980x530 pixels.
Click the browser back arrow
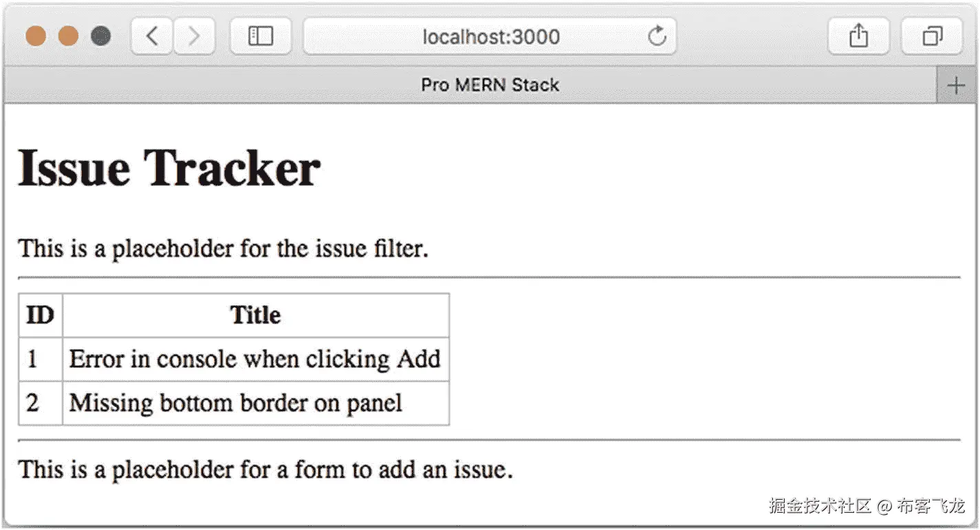pyautogui.click(x=152, y=36)
